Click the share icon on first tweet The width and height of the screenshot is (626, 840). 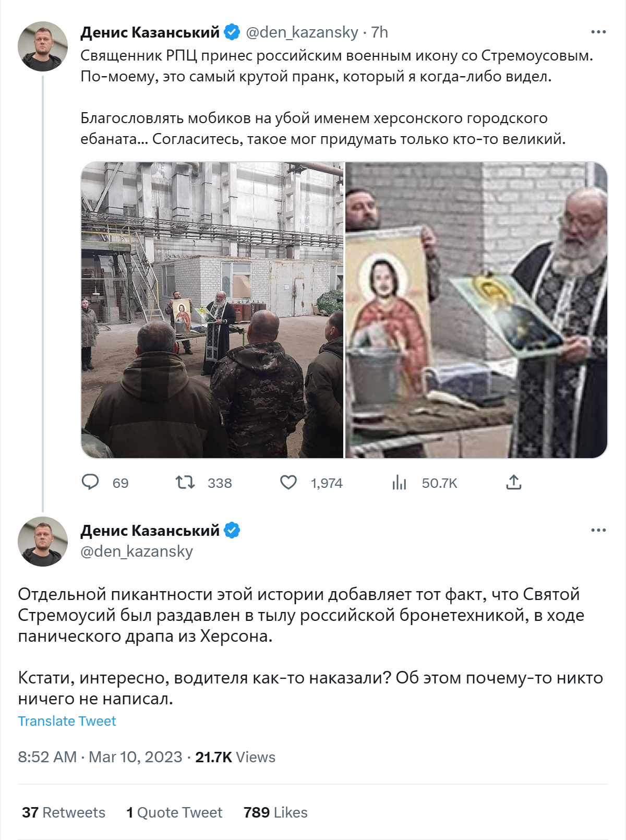pos(514,482)
